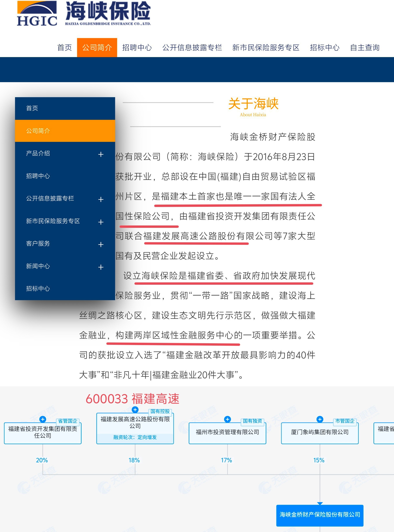The width and height of the screenshot is (394, 532).
Task: Open 招聘中心 in top navigation
Action: point(137,47)
